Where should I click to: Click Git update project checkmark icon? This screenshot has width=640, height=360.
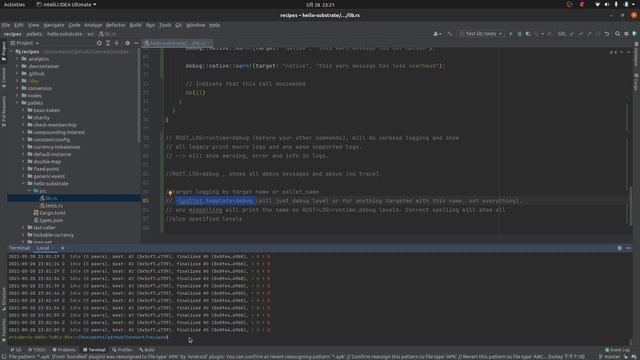(572, 34)
